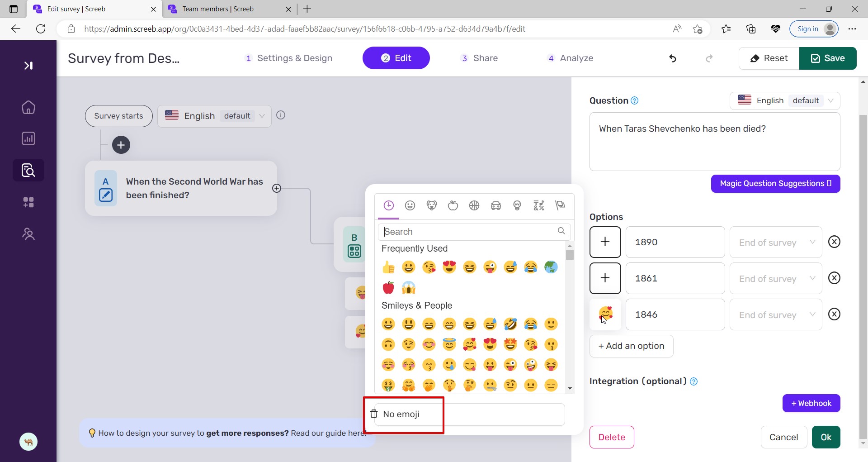Screen dimensions: 868x462
Task: Add a Webhook integration
Action: (x=811, y=403)
